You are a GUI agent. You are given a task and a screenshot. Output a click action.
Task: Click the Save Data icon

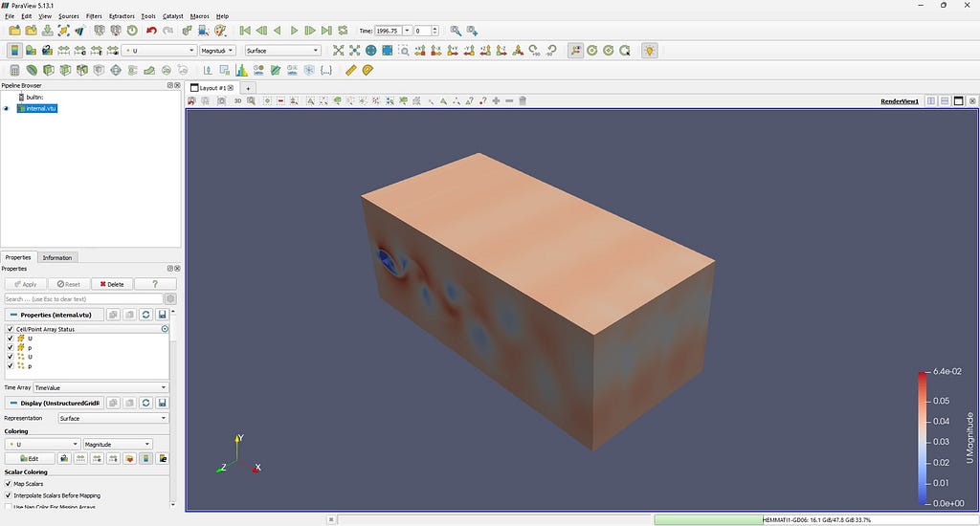click(47, 31)
